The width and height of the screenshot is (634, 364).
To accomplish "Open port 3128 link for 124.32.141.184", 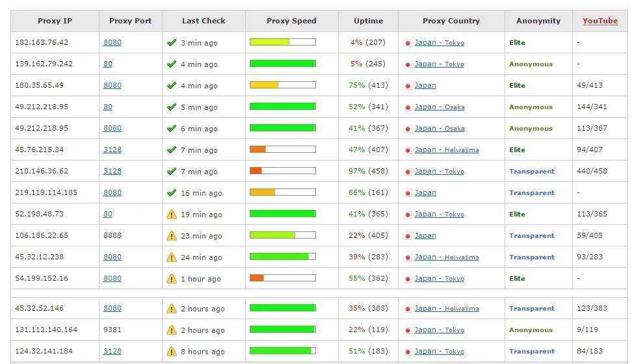I will click(x=112, y=351).
